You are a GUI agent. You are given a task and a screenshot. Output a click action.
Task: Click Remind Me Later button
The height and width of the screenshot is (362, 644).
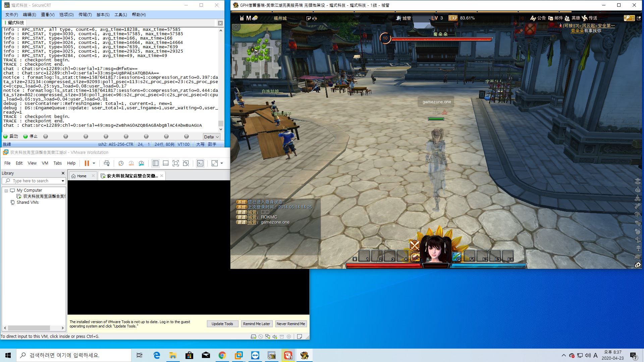tap(256, 324)
